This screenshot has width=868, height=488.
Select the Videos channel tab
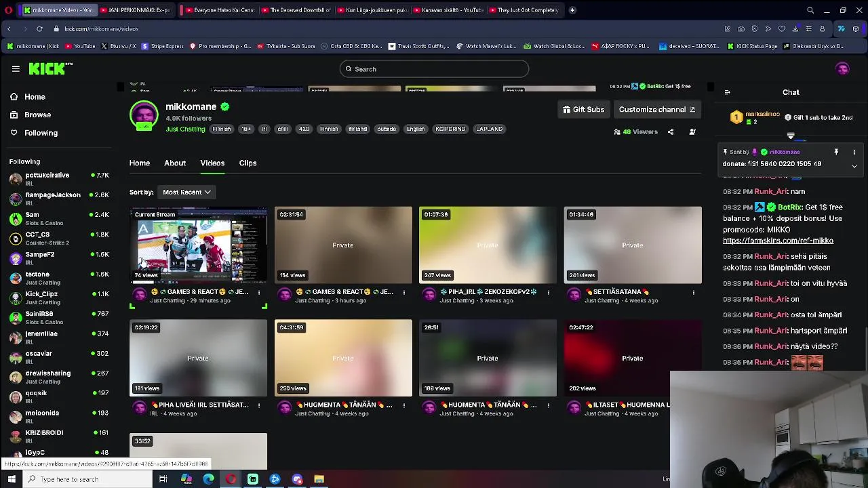212,163
